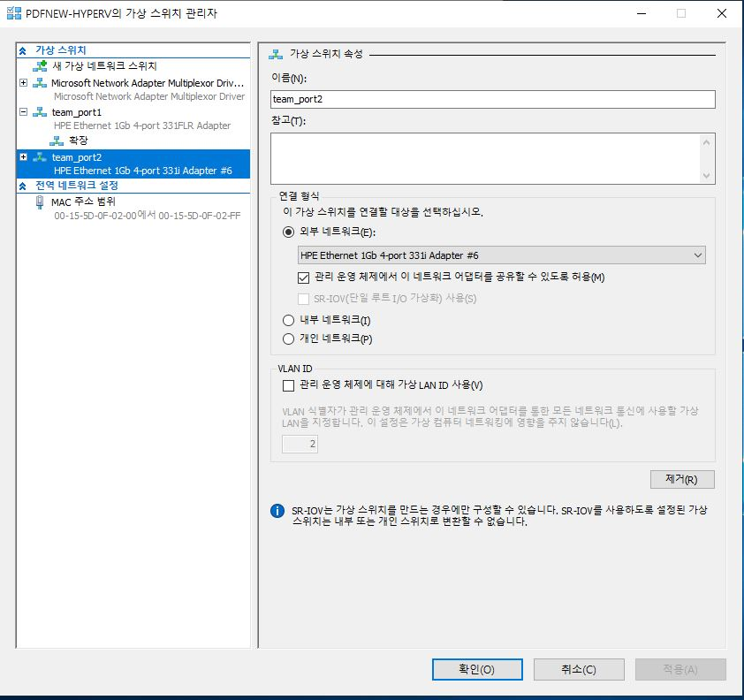Click the 취소(C) button
The image size is (744, 700).
click(x=579, y=669)
